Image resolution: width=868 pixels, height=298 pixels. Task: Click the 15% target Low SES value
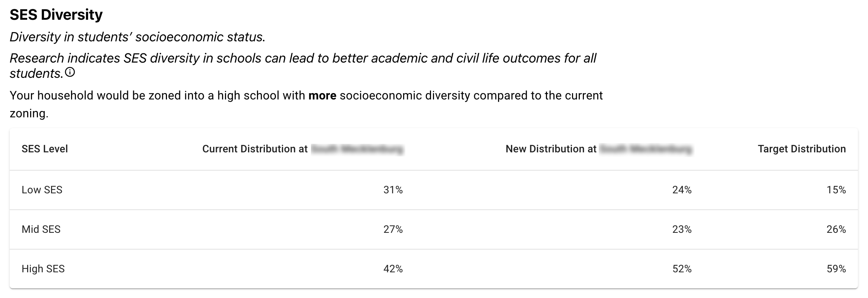[836, 190]
